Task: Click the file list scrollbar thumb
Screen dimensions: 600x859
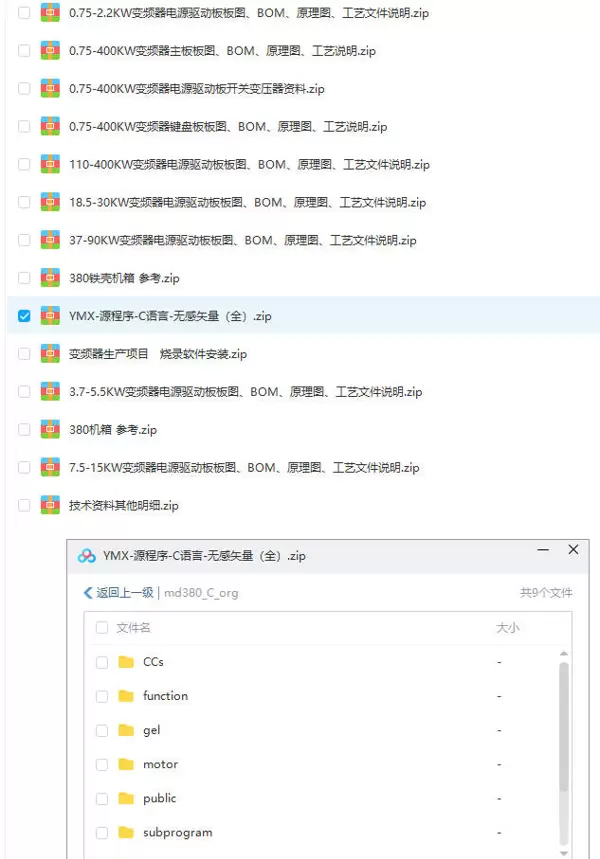Action: 564,726
